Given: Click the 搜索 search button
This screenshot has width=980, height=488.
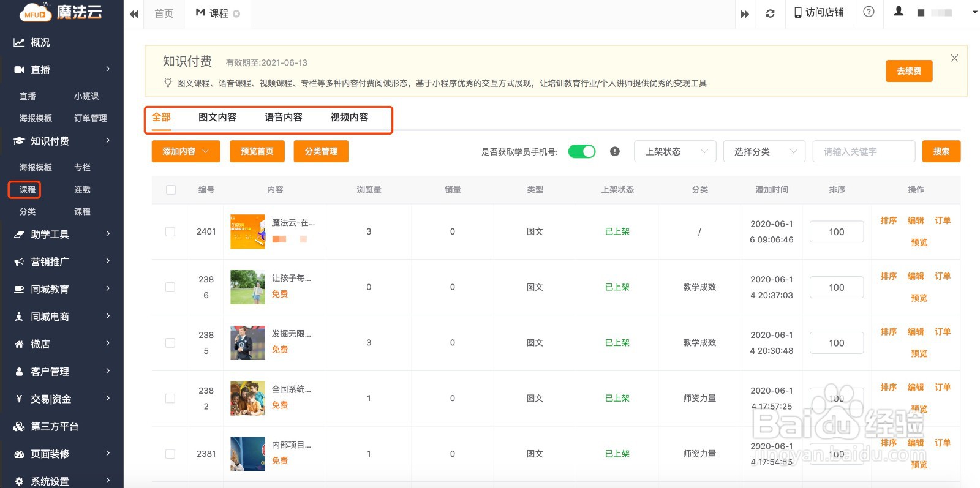Looking at the screenshot, I should coord(941,152).
